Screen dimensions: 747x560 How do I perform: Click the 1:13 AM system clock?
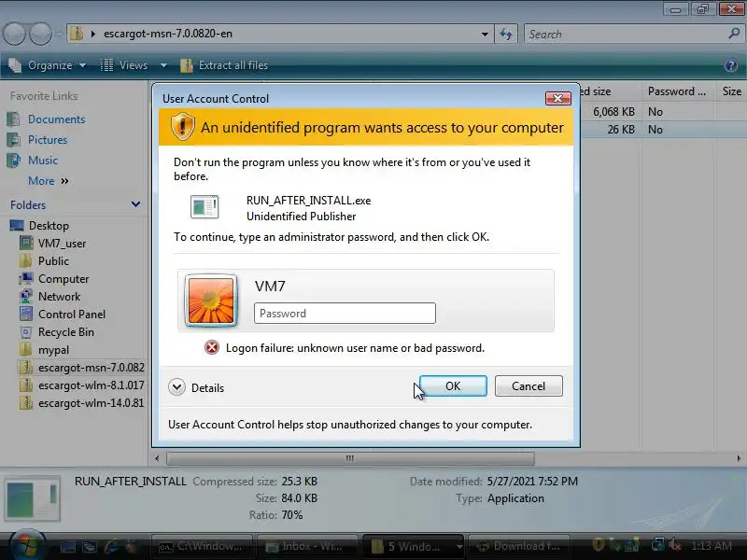pos(712,546)
